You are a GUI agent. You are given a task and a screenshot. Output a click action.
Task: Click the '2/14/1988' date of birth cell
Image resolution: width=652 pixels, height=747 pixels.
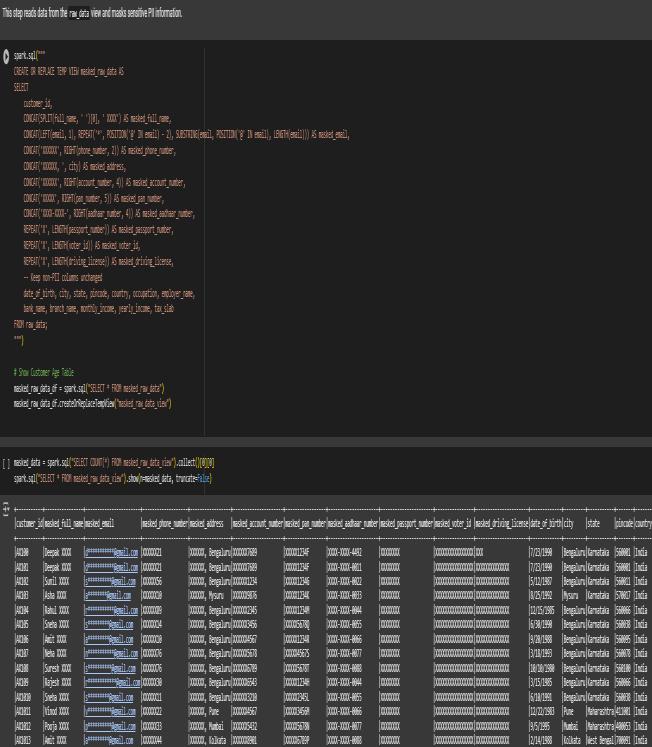coord(541,741)
